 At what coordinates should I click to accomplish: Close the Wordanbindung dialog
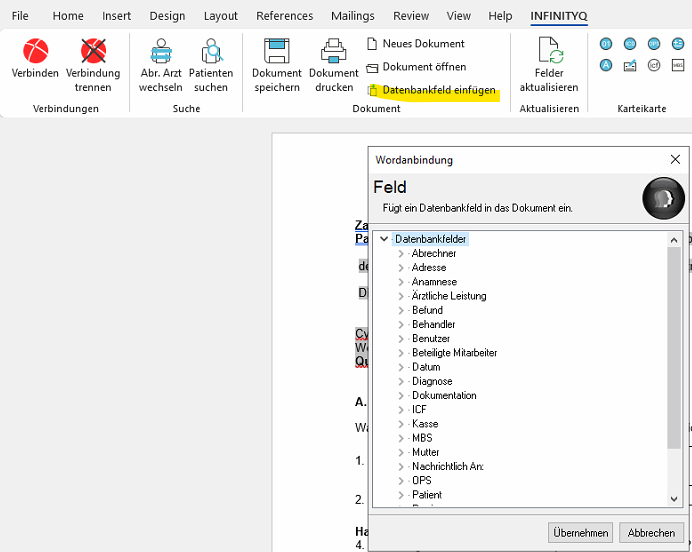[675, 159]
